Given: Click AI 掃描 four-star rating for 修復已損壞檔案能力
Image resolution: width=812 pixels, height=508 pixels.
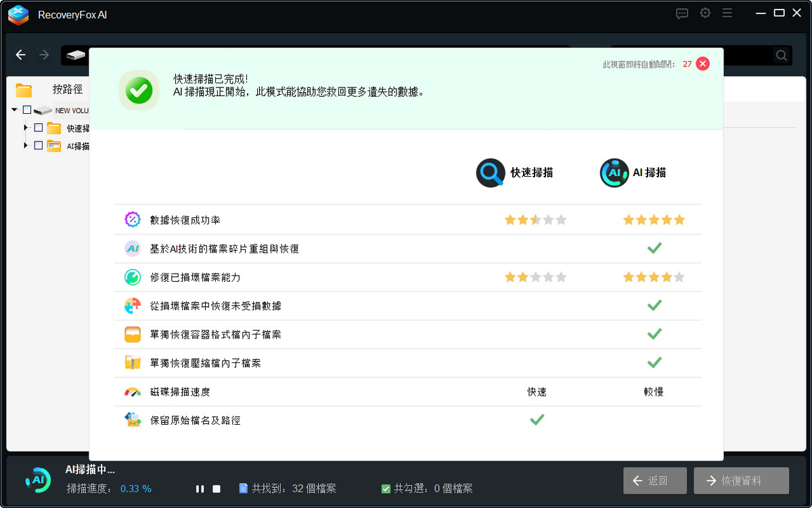Looking at the screenshot, I should [654, 277].
